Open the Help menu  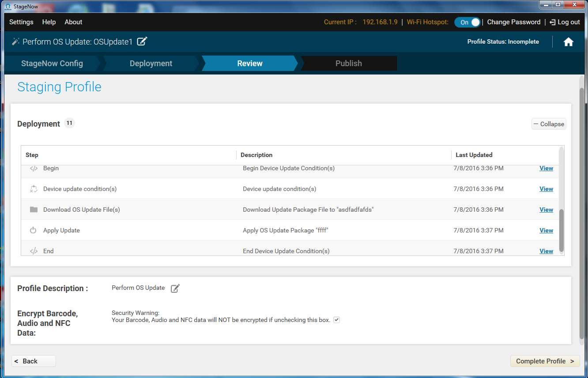[x=49, y=22]
